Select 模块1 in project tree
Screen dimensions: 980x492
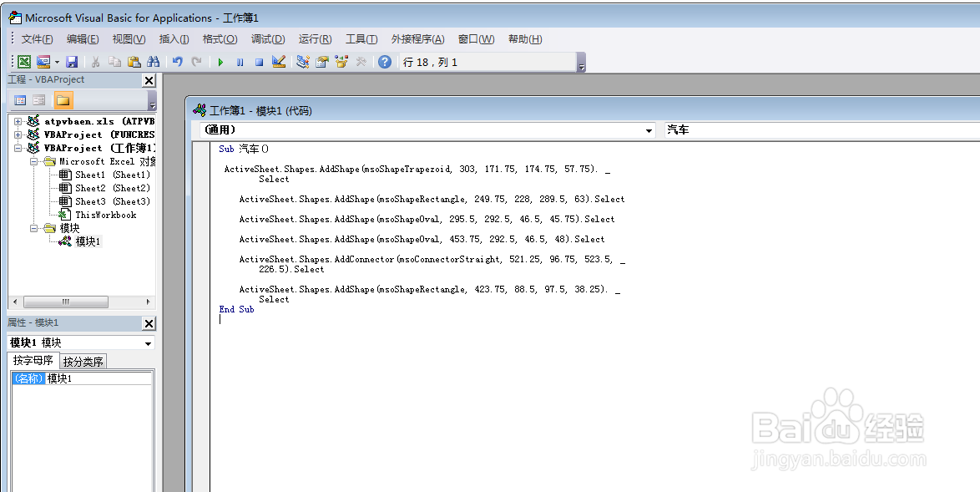tap(88, 241)
